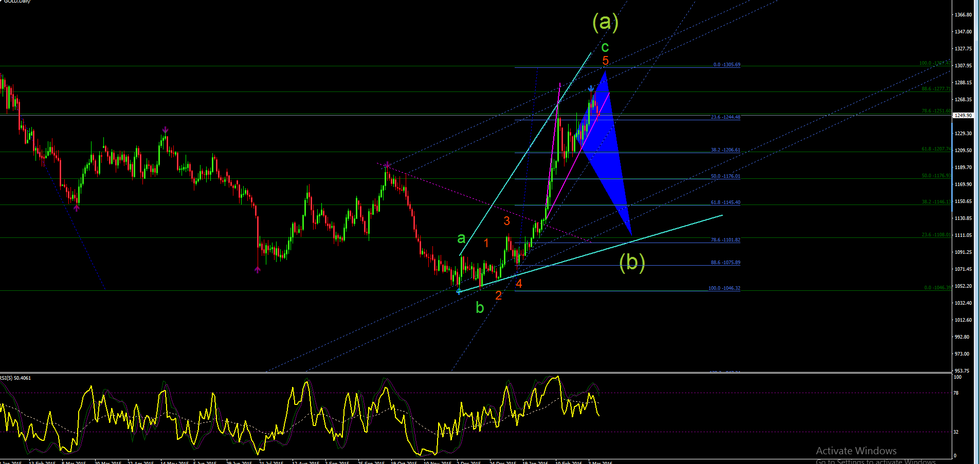Image resolution: width=980 pixels, height=464 pixels.
Task: Click the purple down arrow above May high
Action: tap(165, 129)
